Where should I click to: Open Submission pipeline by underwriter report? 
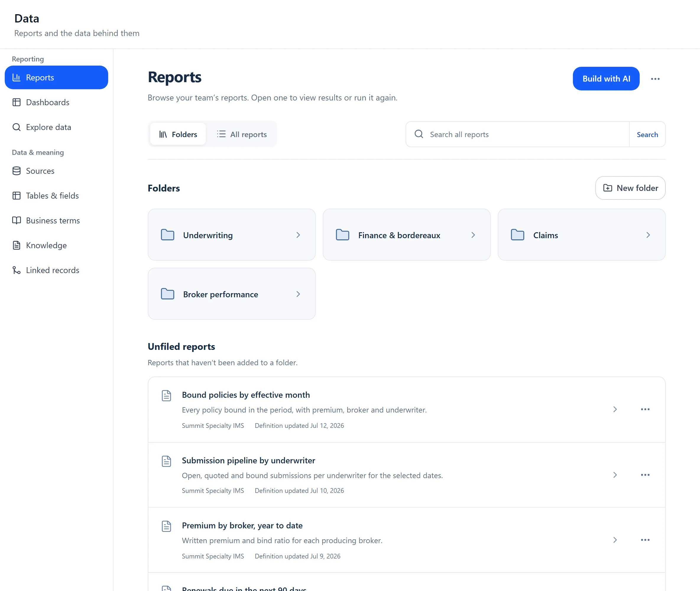(x=248, y=460)
